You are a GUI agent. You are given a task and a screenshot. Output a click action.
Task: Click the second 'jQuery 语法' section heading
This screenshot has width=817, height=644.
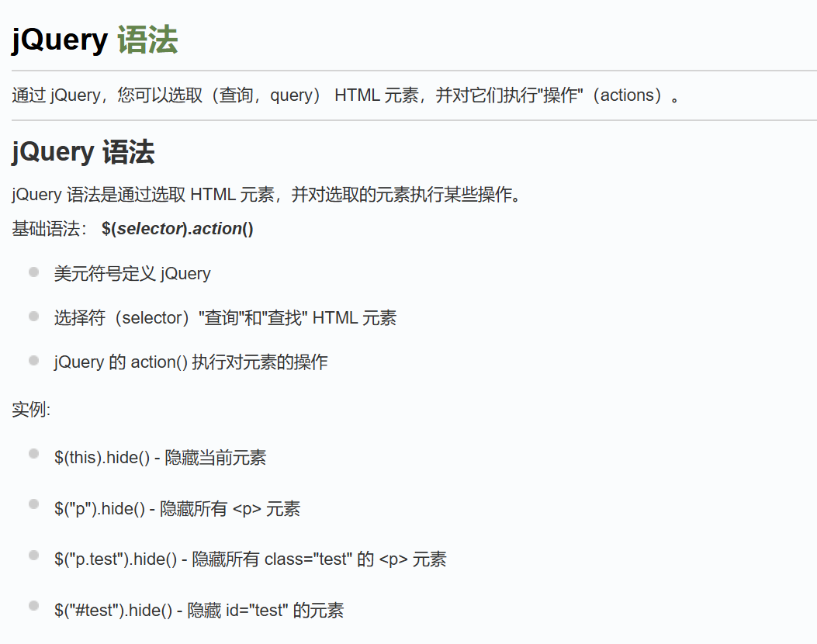click(x=83, y=152)
